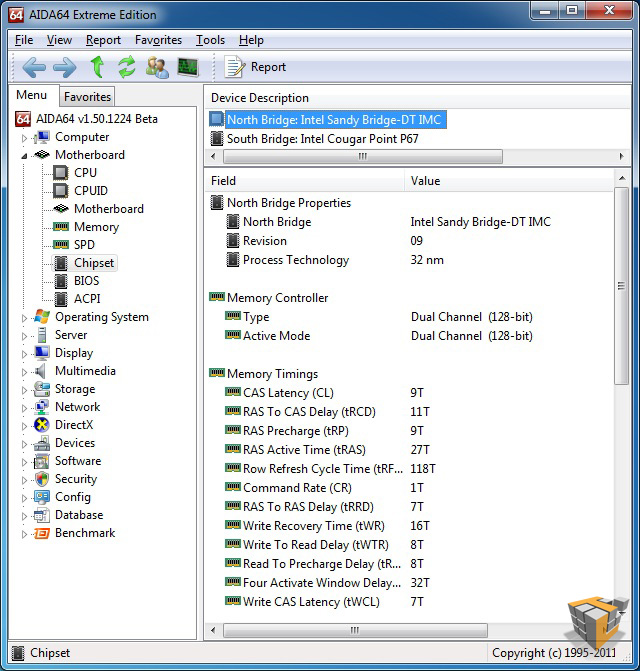
Task: Click the Devices icon in the tree
Action: coord(42,443)
